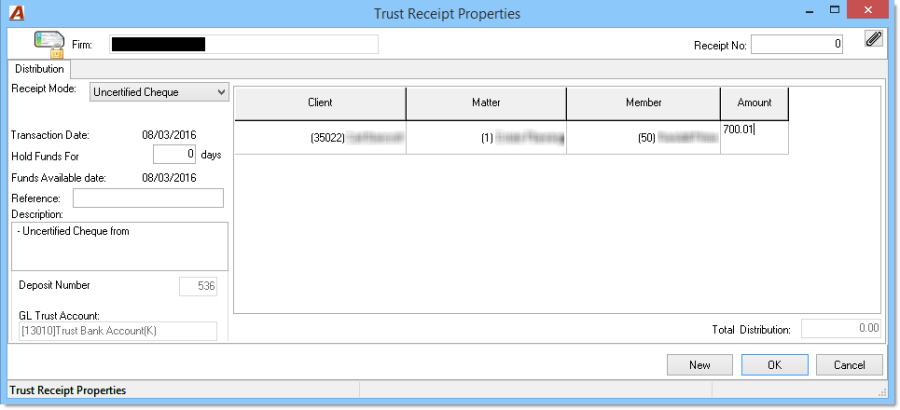Click the application logo in title bar
Screen dimensions: 900x410
tap(17, 13)
